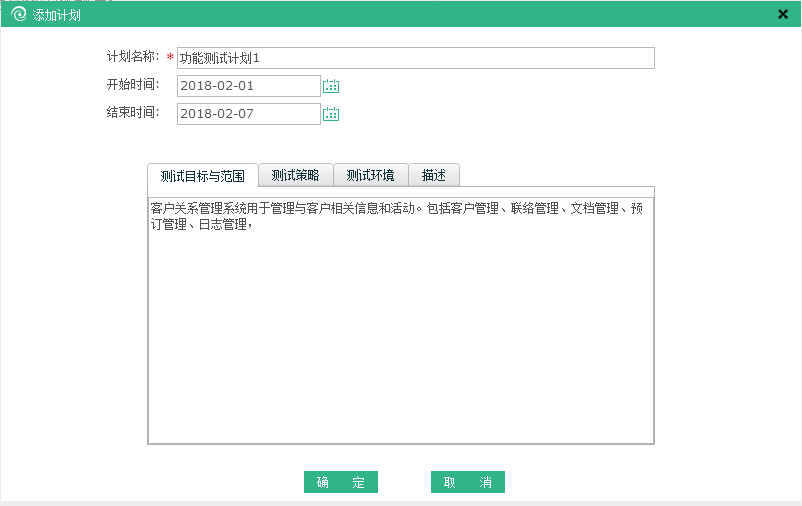The width and height of the screenshot is (802, 506).
Task: Close the 添加计划 dialog
Action: tap(782, 14)
